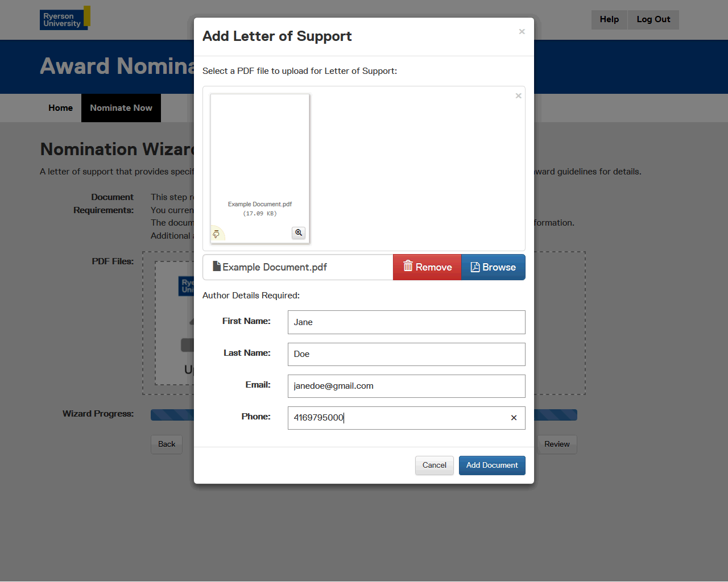The width and height of the screenshot is (728, 582).
Task: Clear the phone field with X icon
Action: point(514,418)
